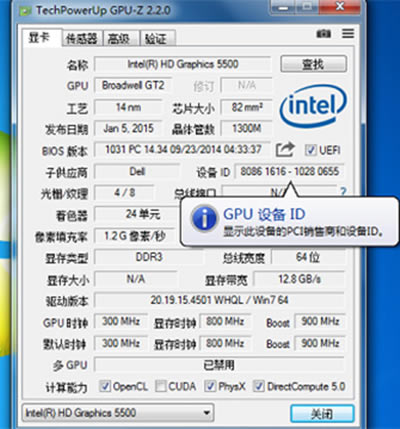Switch to the 传感器 tab
Screen dimensions: 400x429
81,39
